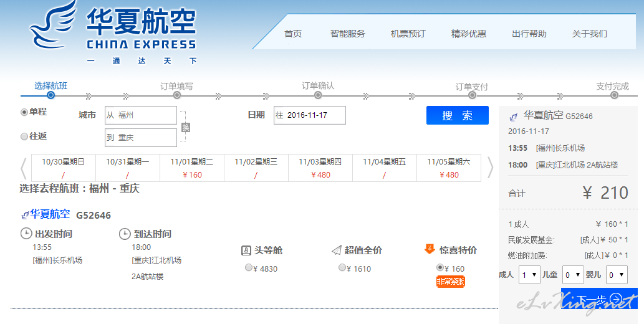The width and height of the screenshot is (644, 324).
Task: Select date 11/05星期六 ¥480
Action: point(449,168)
